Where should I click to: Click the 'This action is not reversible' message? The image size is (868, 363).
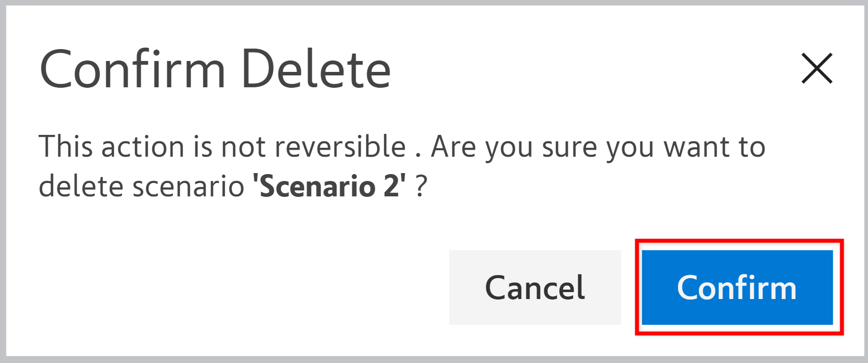click(222, 147)
